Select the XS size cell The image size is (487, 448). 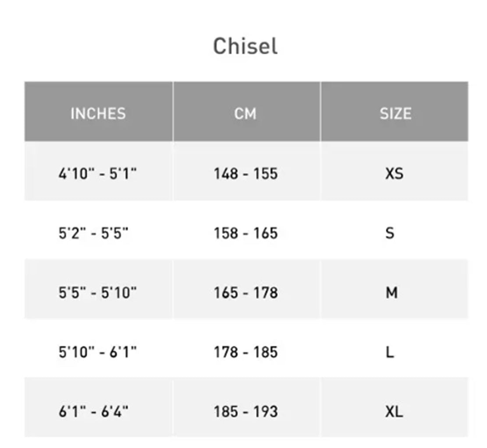(x=394, y=174)
